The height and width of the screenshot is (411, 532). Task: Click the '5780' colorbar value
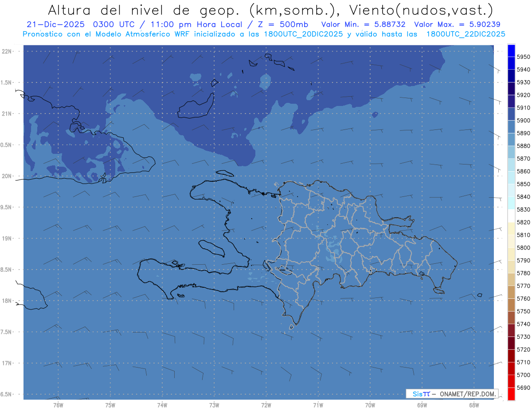tap(524, 273)
